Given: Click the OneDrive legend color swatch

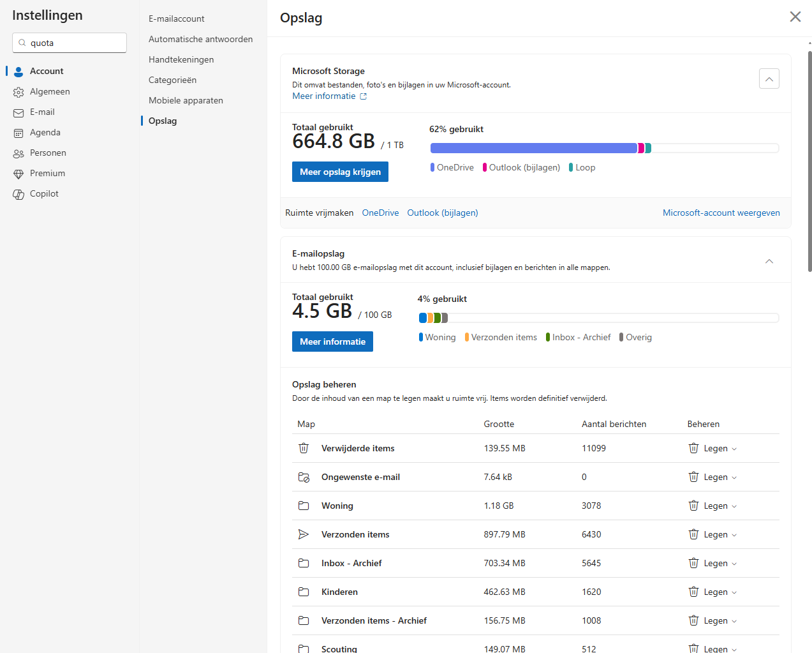Looking at the screenshot, I should click(432, 167).
